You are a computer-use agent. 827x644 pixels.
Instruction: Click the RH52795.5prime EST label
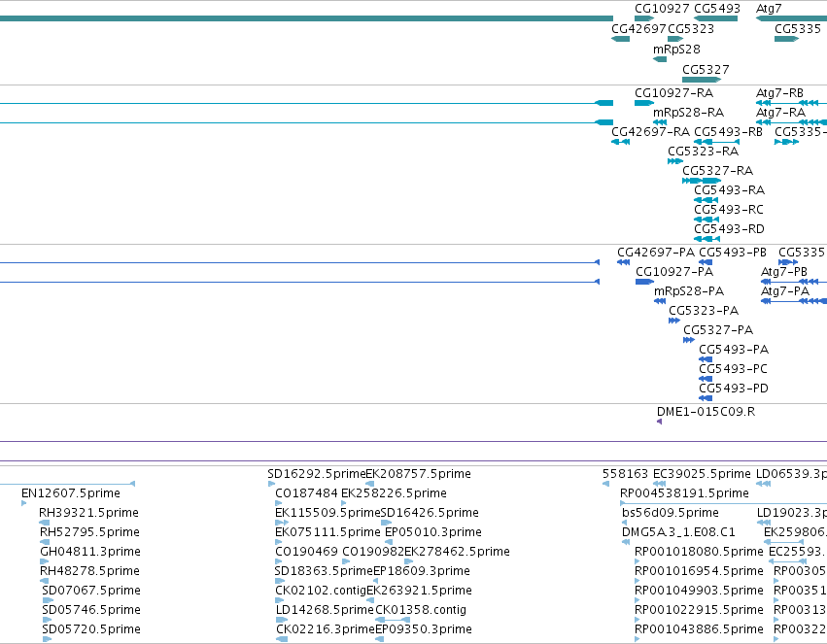pos(89,533)
